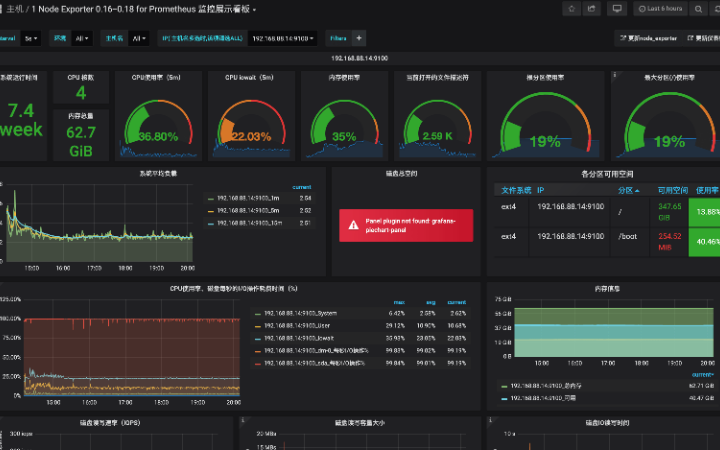This screenshot has height=450, width=720.
Task: Click the 347.65 GiB free space cell
Action: (669, 212)
